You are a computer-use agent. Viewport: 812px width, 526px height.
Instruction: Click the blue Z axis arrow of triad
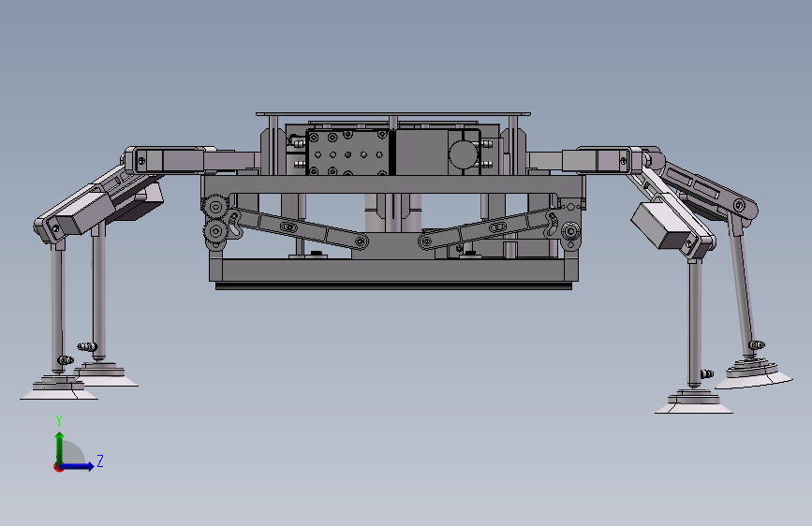78,466
